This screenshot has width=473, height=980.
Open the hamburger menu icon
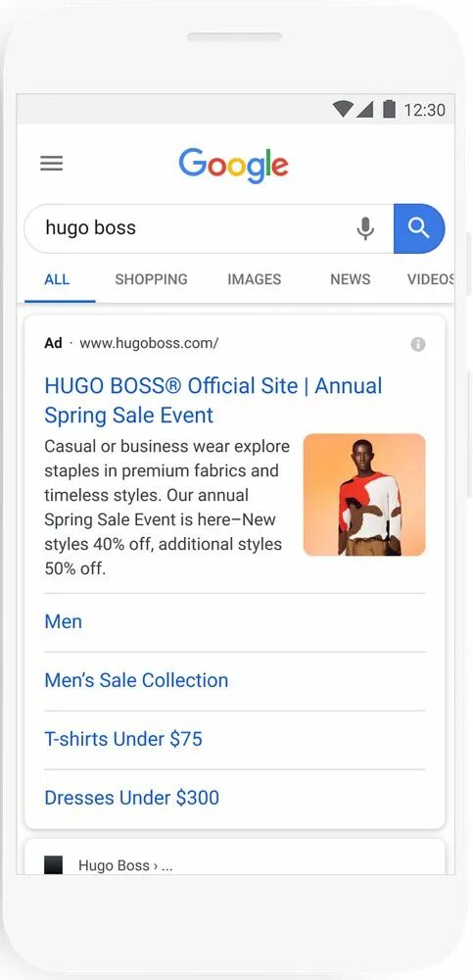(51, 164)
